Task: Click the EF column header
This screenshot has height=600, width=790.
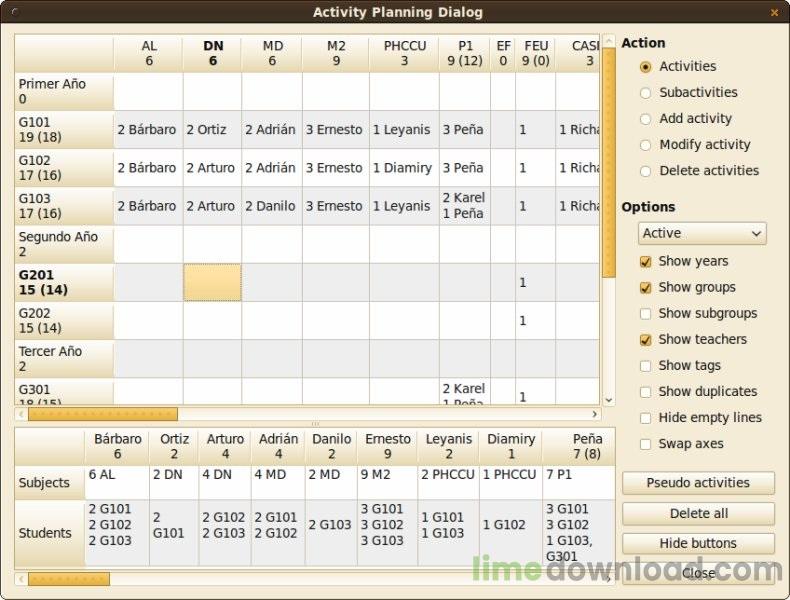Action: [503, 53]
